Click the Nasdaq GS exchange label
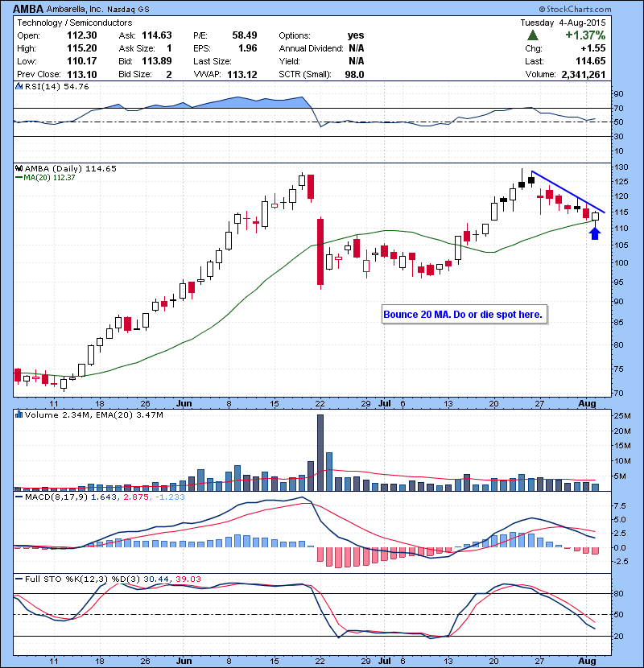Screen dimensions: 644x668 click(x=128, y=10)
